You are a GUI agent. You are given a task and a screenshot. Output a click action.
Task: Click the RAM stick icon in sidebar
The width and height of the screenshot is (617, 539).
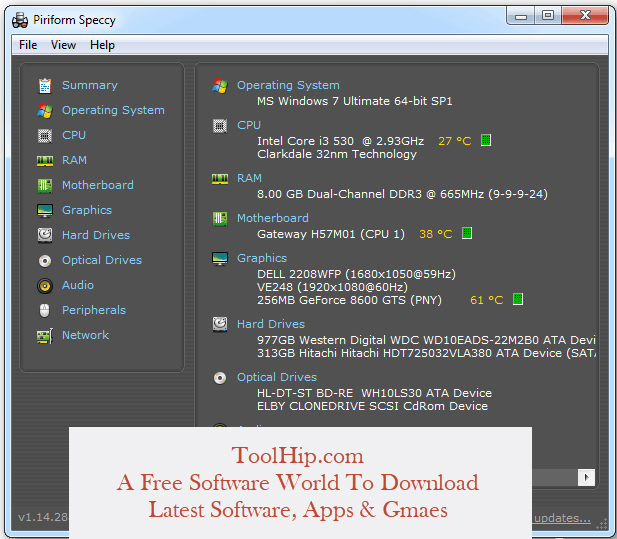tap(45, 161)
